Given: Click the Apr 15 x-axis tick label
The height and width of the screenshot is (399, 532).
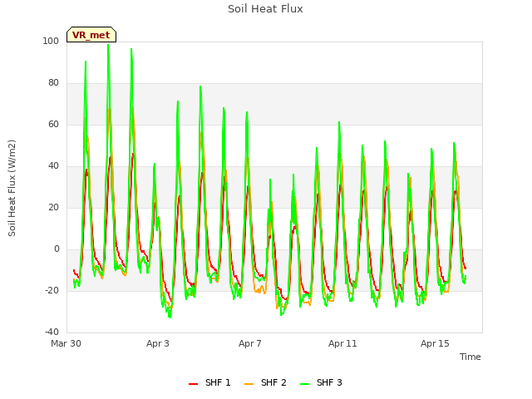Looking at the screenshot, I should click(x=435, y=343).
